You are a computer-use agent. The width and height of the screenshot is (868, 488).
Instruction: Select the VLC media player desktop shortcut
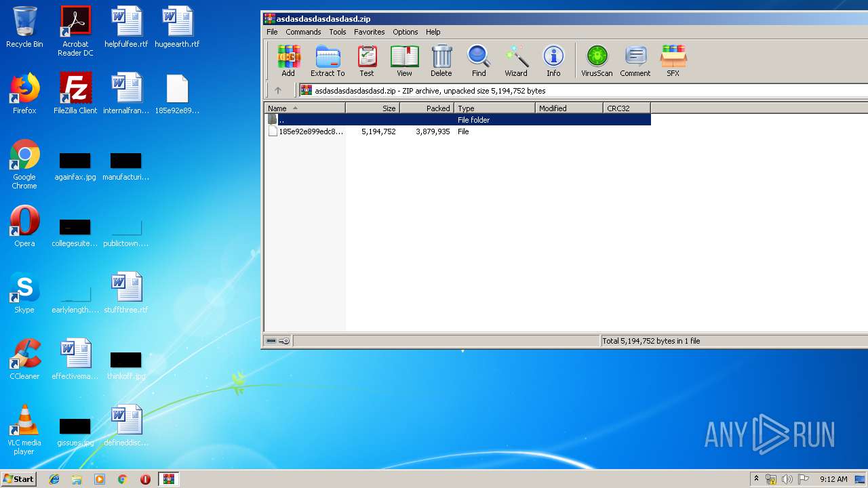pos(24,430)
